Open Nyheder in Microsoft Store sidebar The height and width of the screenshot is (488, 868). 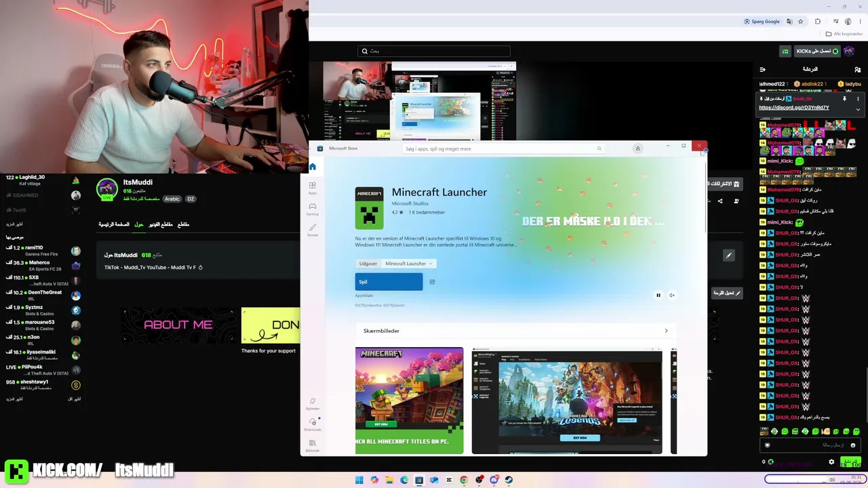pyautogui.click(x=313, y=404)
